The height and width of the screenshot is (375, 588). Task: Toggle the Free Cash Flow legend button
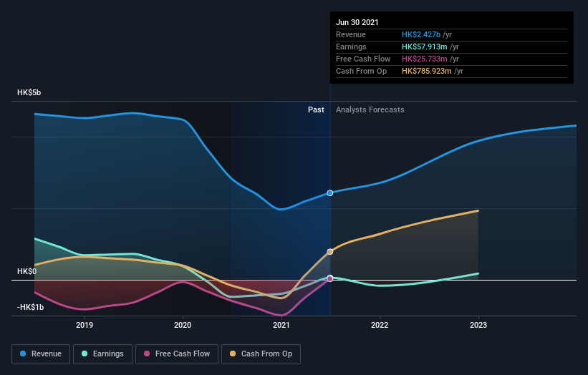pyautogui.click(x=177, y=354)
